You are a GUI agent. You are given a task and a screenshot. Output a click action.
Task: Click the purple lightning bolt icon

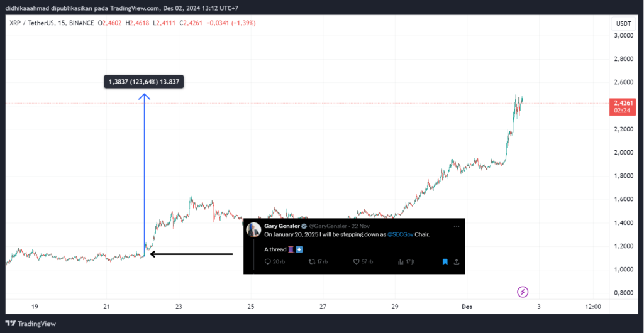pos(523,292)
